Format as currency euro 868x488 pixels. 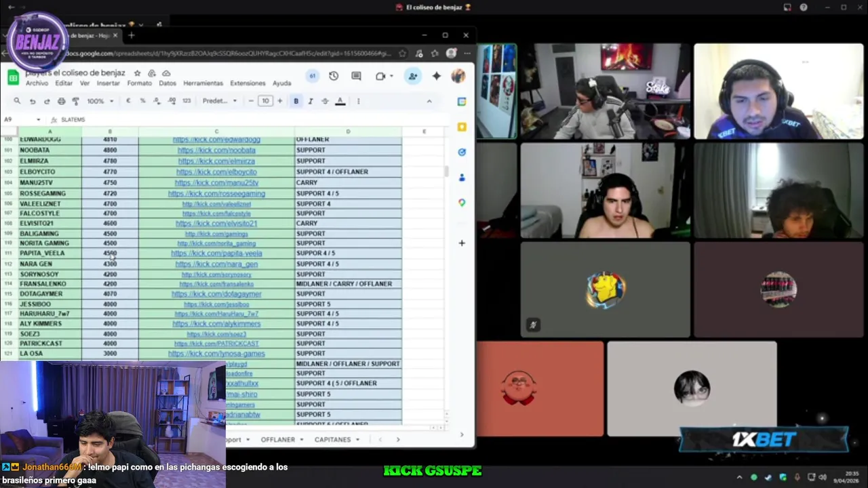point(128,101)
